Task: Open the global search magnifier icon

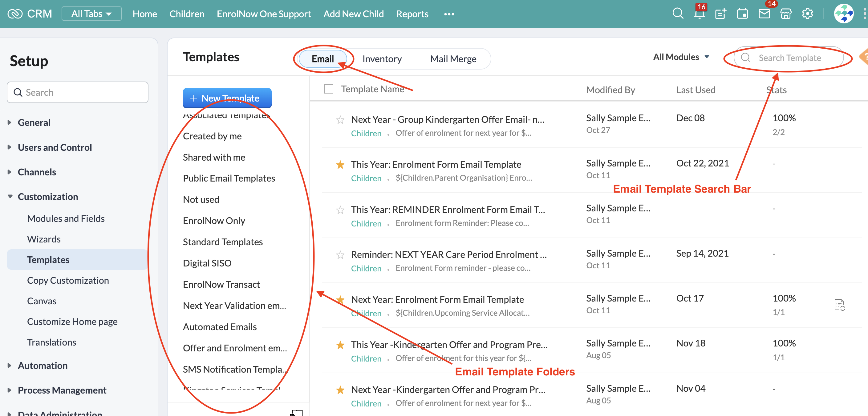Action: [678, 14]
